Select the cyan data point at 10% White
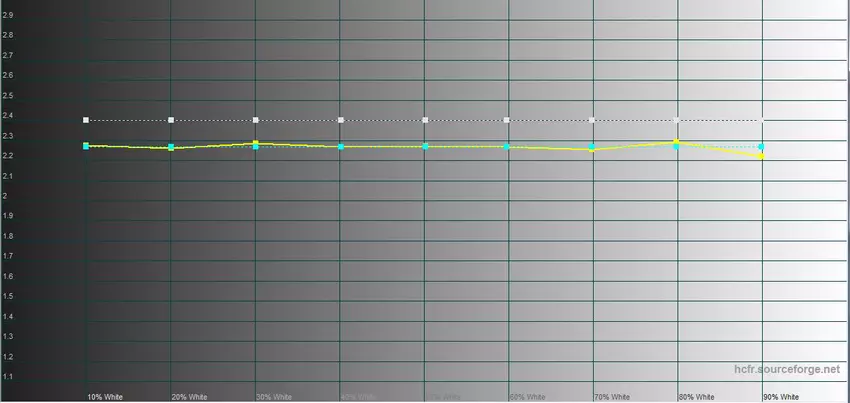This screenshot has height=403, width=850. coord(86,146)
